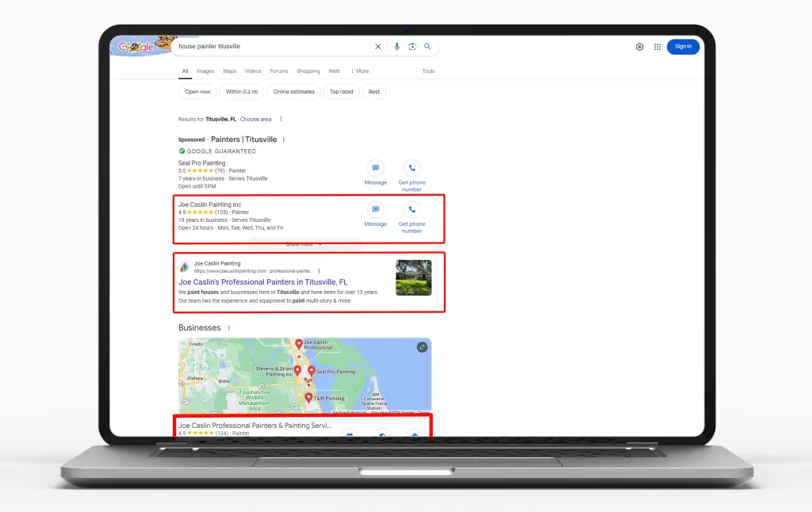Open Google apps grid icon
Screen dimensions: 812x512
coord(657,47)
